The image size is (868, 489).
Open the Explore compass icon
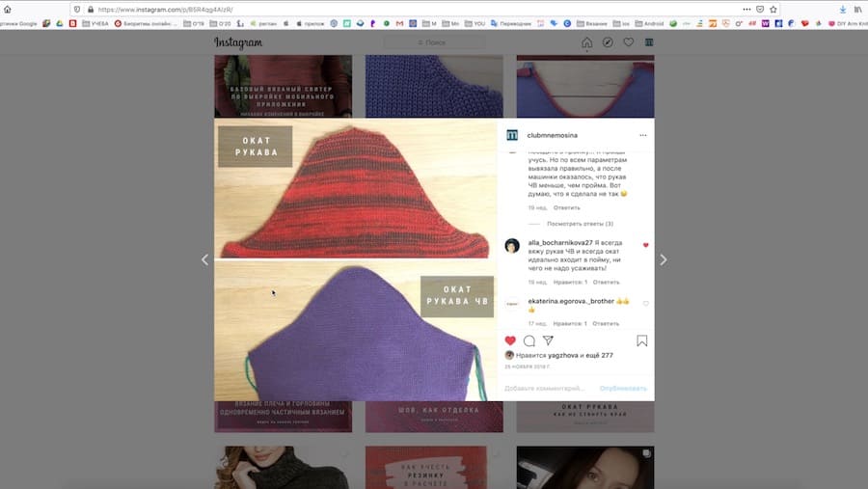pyautogui.click(x=608, y=42)
